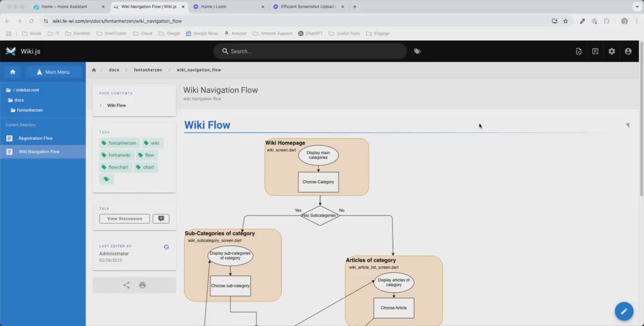Click the Choose Category box in flowchart
Image resolution: width=644 pixels, height=326 pixels.
[x=318, y=182]
